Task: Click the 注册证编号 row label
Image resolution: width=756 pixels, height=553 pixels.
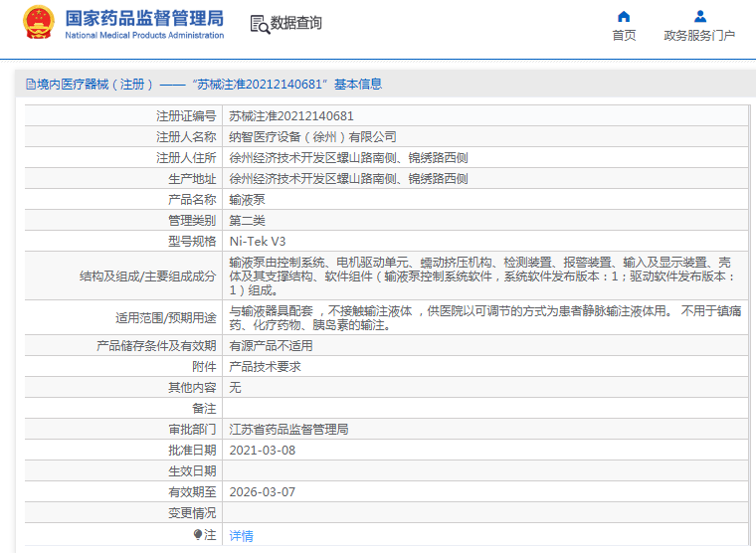Action: [x=186, y=116]
